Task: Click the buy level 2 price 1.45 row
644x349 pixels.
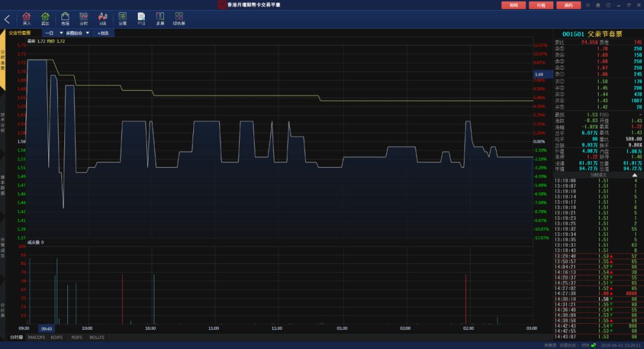Action: click(x=598, y=88)
